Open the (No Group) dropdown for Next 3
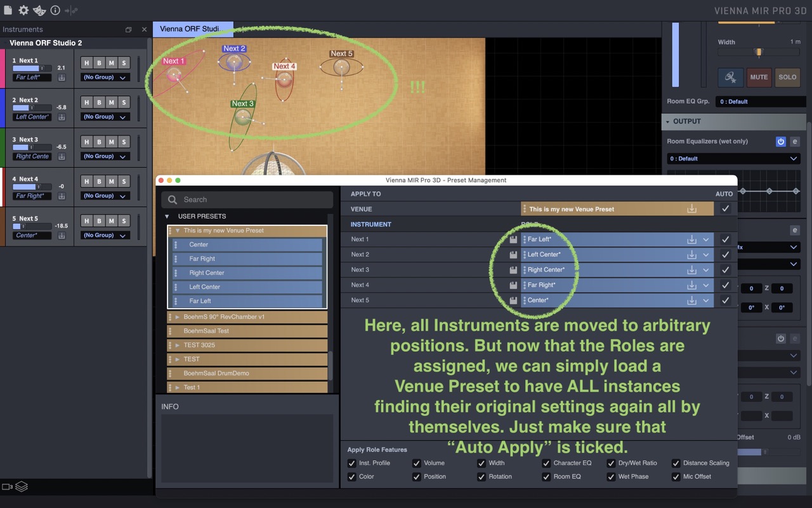Viewport: 812px width, 508px height. [105, 156]
